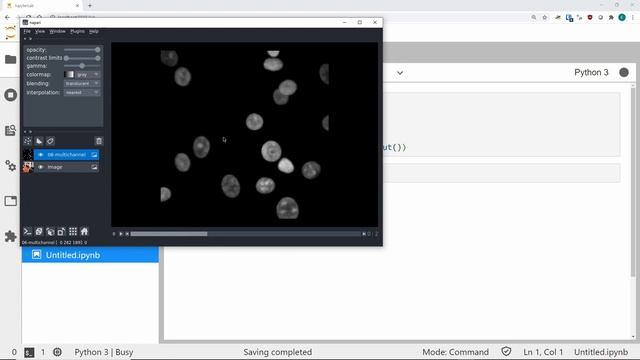
Task: Click trusted notebook shield icon
Action: point(506,351)
